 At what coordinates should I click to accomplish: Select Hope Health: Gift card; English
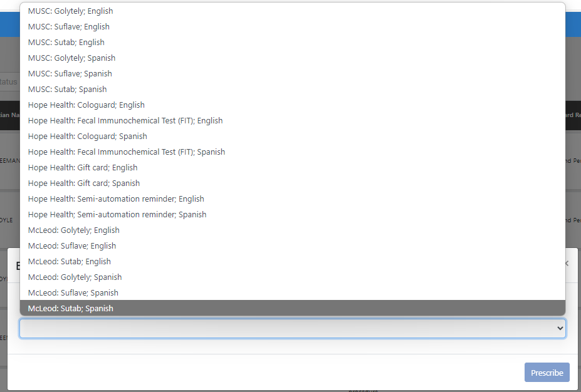pos(292,168)
